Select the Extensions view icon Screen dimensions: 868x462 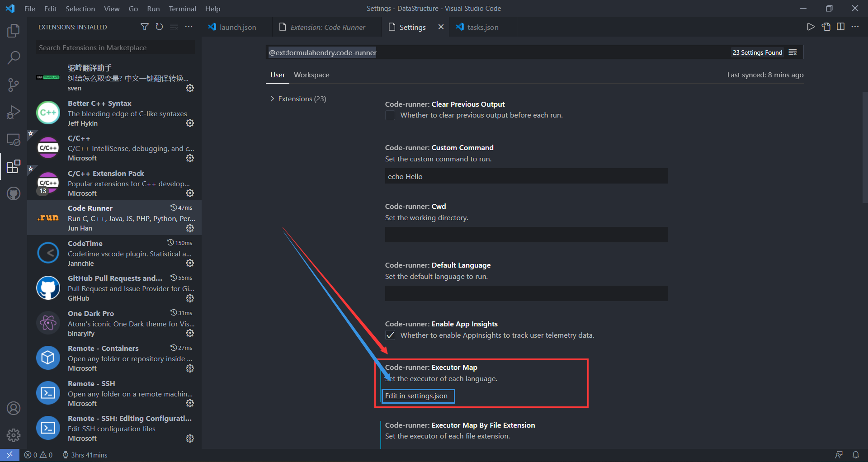click(14, 166)
